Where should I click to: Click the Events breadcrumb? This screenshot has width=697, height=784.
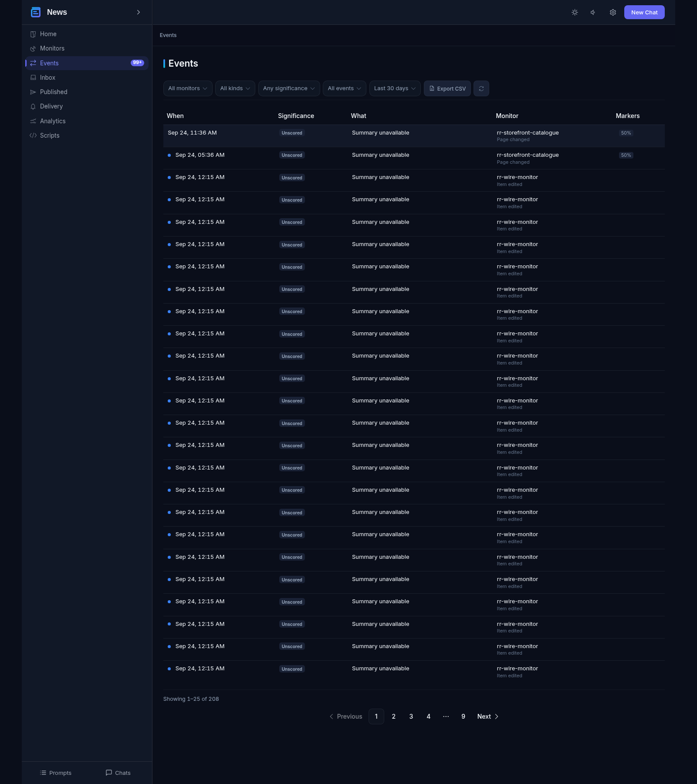(x=168, y=35)
